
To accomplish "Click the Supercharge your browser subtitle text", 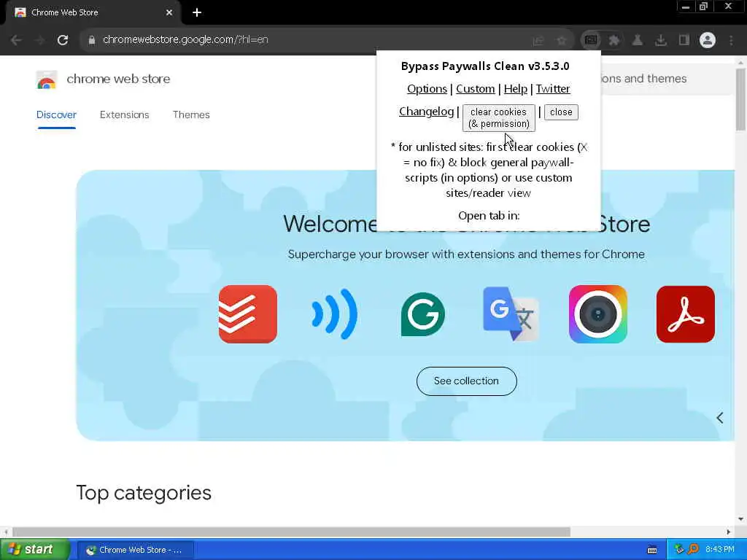I will pyautogui.click(x=466, y=254).
